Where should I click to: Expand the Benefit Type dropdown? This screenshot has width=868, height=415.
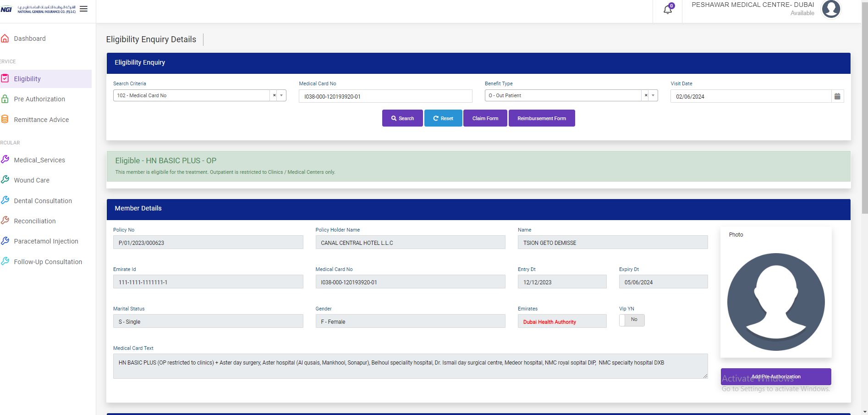[x=653, y=95]
